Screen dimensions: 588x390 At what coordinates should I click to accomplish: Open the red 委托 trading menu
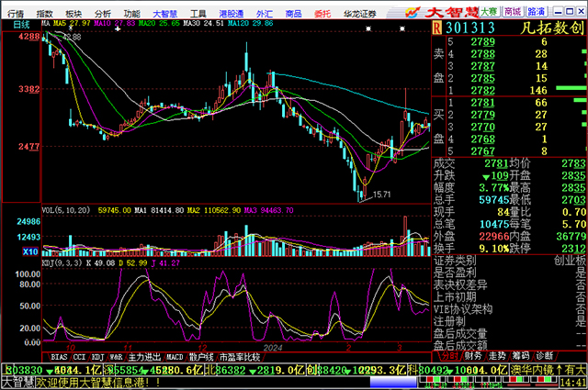click(322, 14)
